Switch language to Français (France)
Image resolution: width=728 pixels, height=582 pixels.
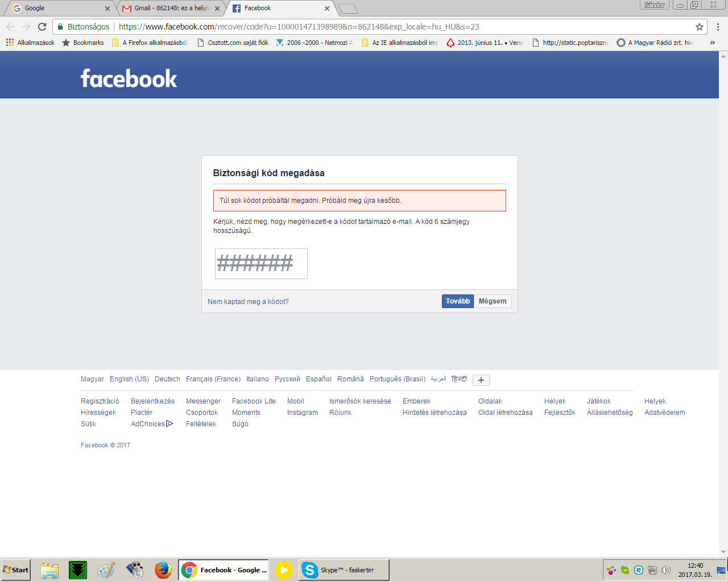(x=213, y=379)
